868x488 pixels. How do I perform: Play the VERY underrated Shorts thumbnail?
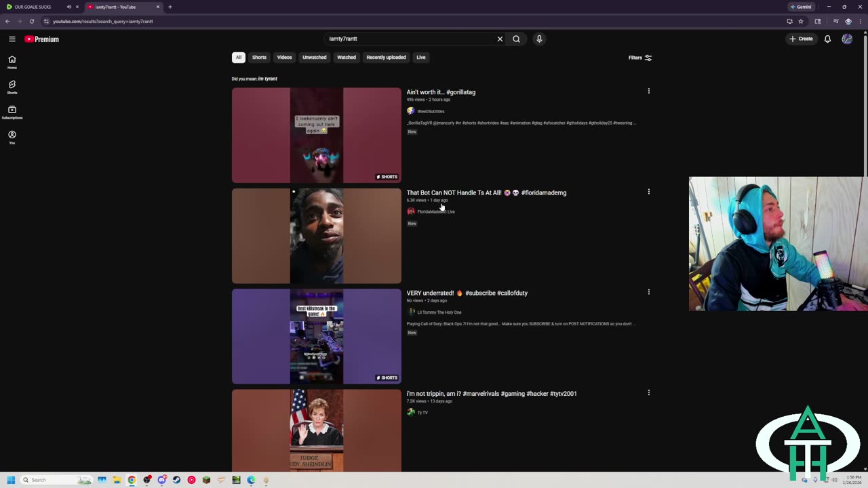pyautogui.click(x=317, y=336)
